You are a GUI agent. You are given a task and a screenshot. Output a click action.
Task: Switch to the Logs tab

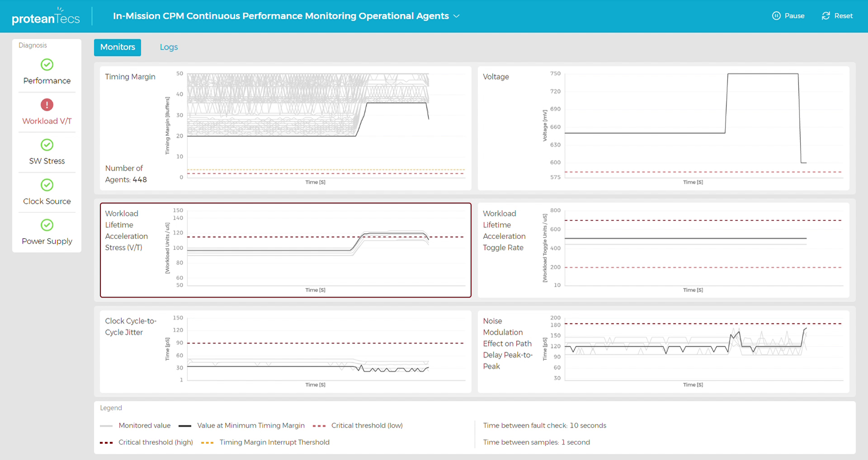168,47
